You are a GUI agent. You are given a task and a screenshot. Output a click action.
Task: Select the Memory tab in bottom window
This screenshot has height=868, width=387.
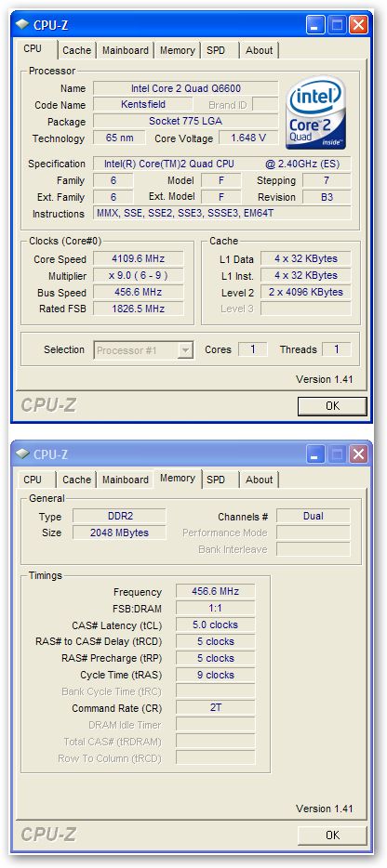pyautogui.click(x=178, y=479)
